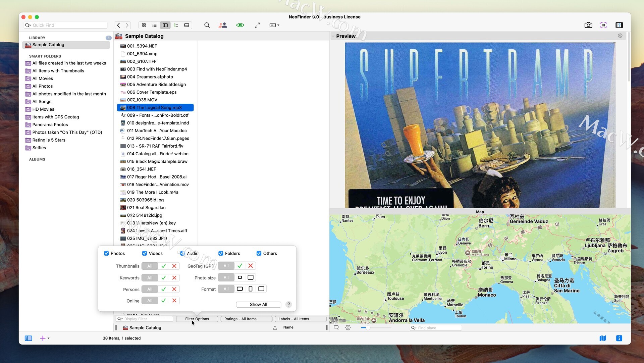Image resolution: width=644 pixels, height=363 pixels.
Task: Click the camera icon in toolbar
Action: pos(588,25)
